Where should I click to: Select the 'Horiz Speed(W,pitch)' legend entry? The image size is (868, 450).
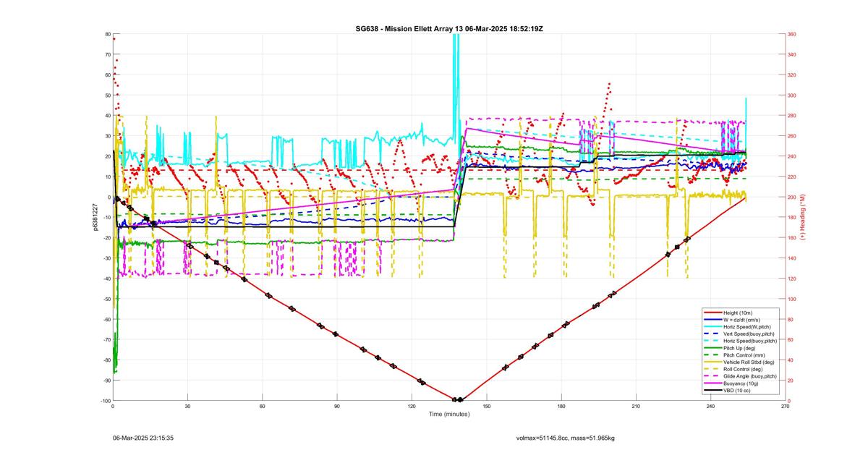[737, 327]
